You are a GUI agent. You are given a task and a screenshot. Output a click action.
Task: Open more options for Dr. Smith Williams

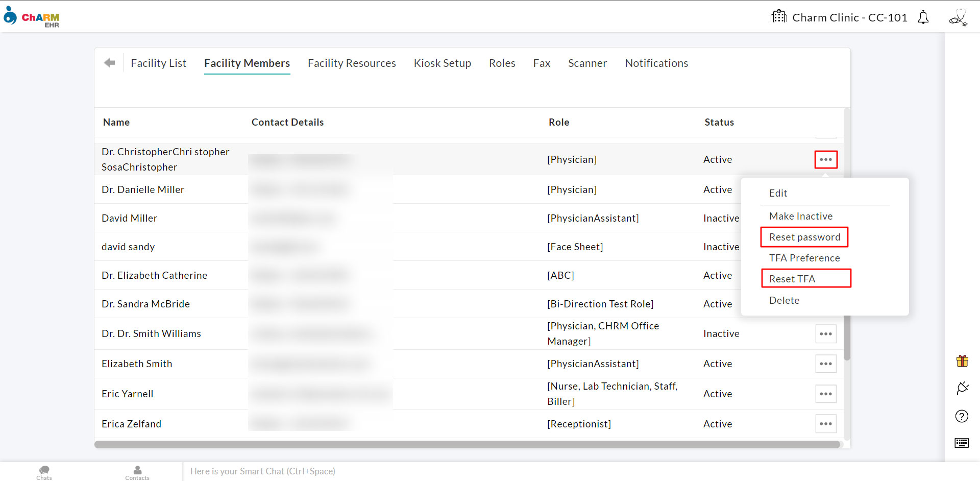tap(825, 334)
